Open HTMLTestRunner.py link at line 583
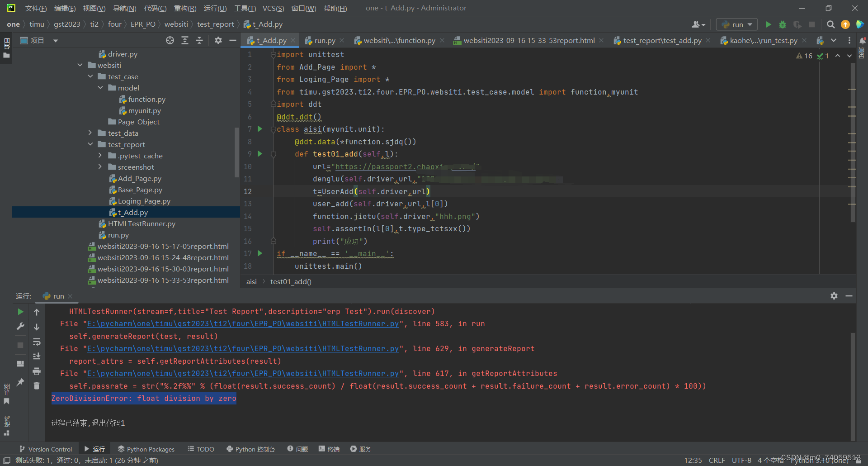Image resolution: width=868 pixels, height=466 pixels. 243,324
